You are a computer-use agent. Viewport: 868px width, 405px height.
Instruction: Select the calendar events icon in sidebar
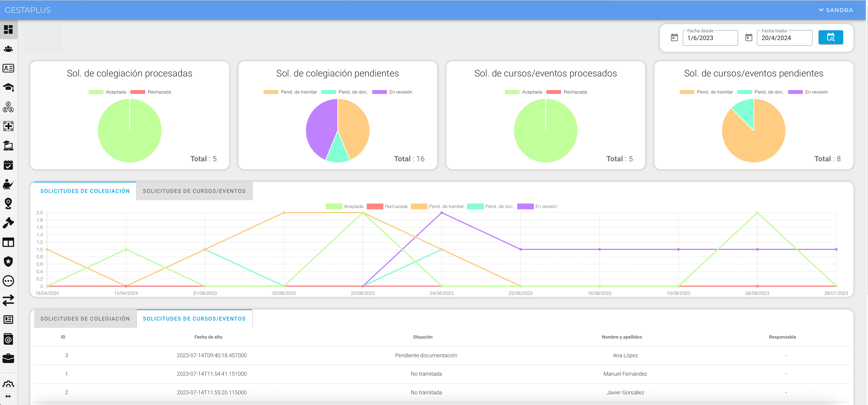8,165
